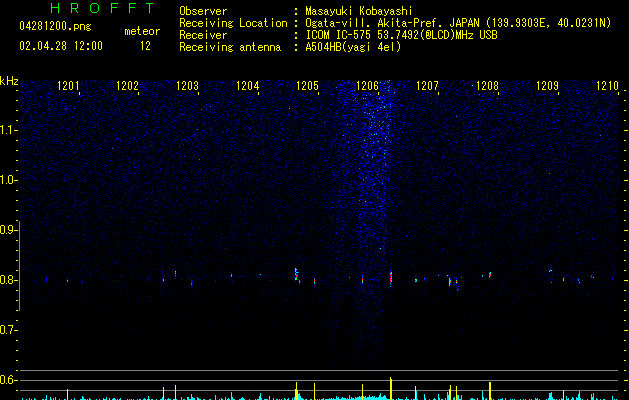Image resolution: width=629 pixels, height=400 pixels.
Task: Click the Ogata-vill. Akita-Pref. JAPAN location text
Action: (x=392, y=23)
